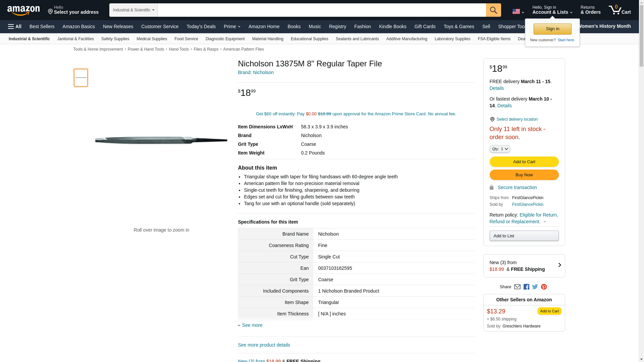The image size is (644, 362).
Task: Share on Twitter icon
Action: point(535,287)
